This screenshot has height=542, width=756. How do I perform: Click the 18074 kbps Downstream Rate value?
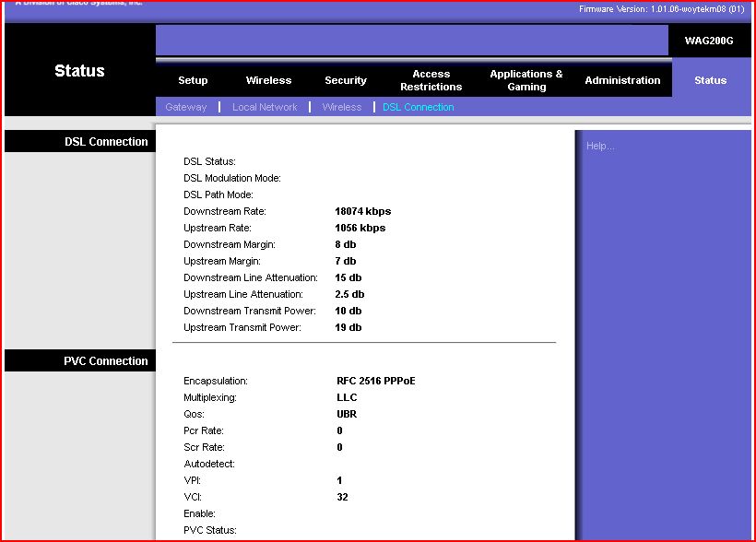point(362,211)
